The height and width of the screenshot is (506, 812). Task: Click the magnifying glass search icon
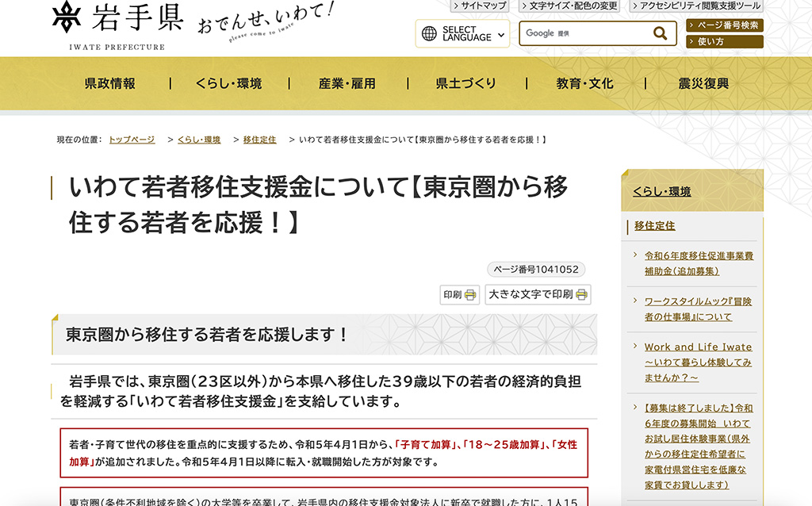pos(661,33)
